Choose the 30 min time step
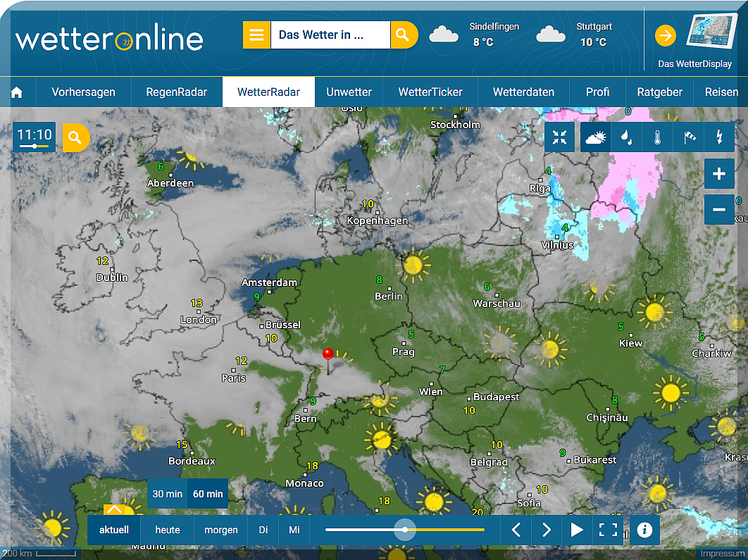748x560 pixels. (168, 494)
